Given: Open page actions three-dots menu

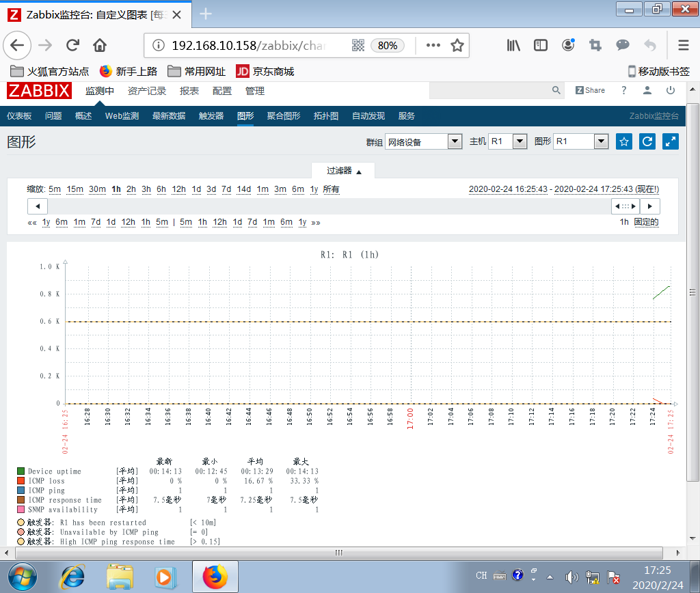Looking at the screenshot, I should (x=433, y=45).
